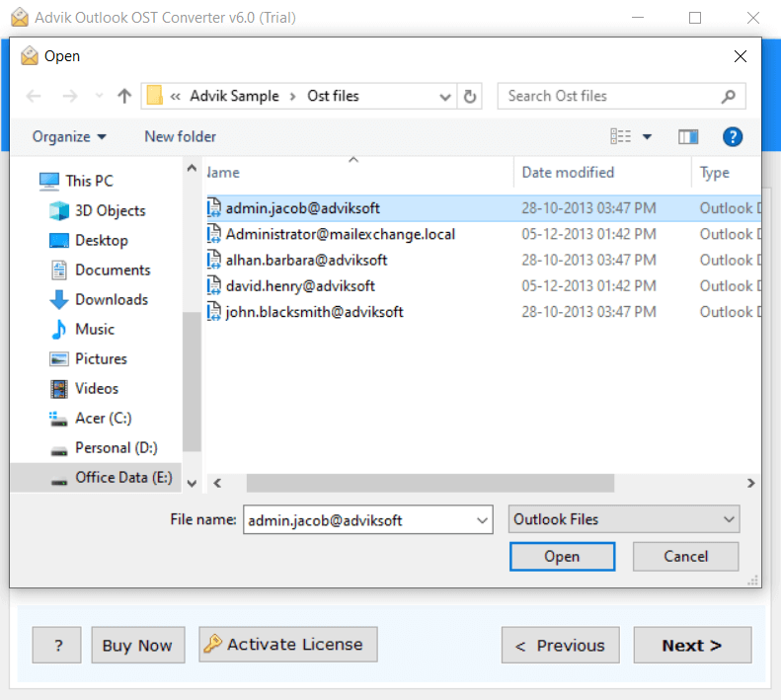Select the Personal (D:) drive
Image resolution: width=781 pixels, height=700 pixels.
click(104, 448)
